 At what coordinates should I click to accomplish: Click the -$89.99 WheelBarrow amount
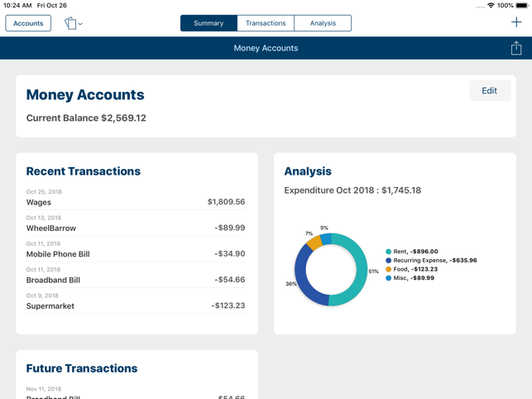(x=230, y=228)
